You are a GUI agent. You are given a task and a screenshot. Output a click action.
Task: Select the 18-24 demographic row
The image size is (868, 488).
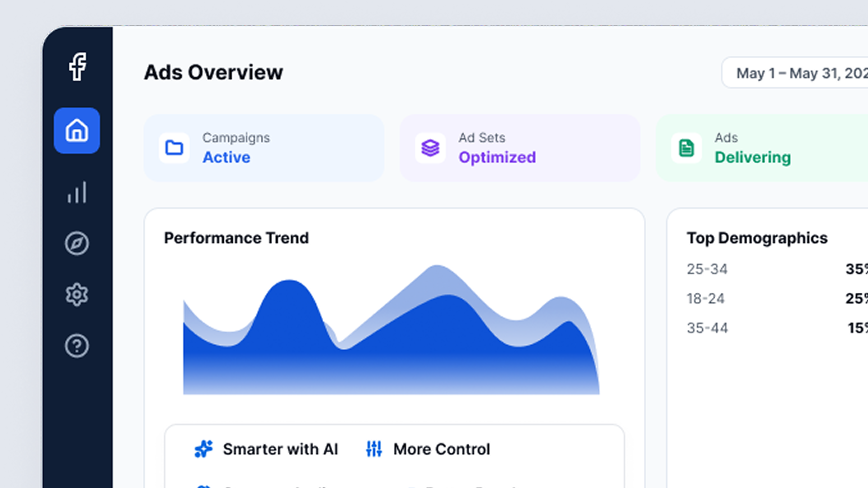tap(778, 298)
